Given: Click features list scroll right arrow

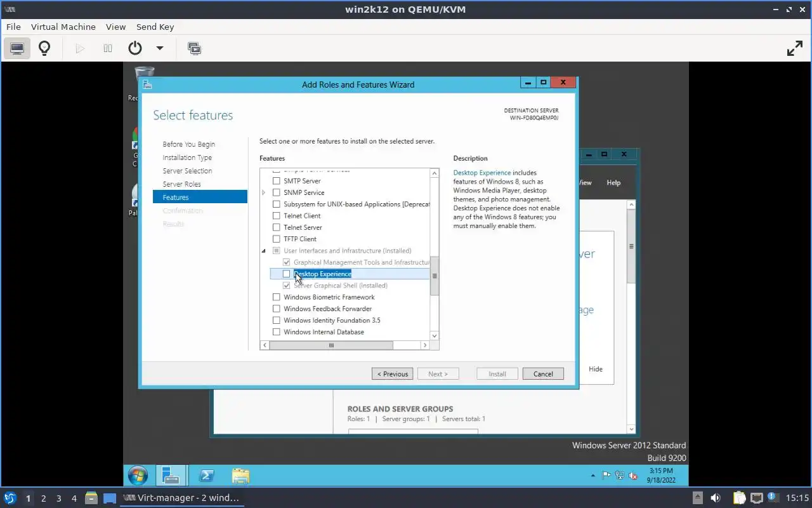Looking at the screenshot, I should [x=425, y=345].
